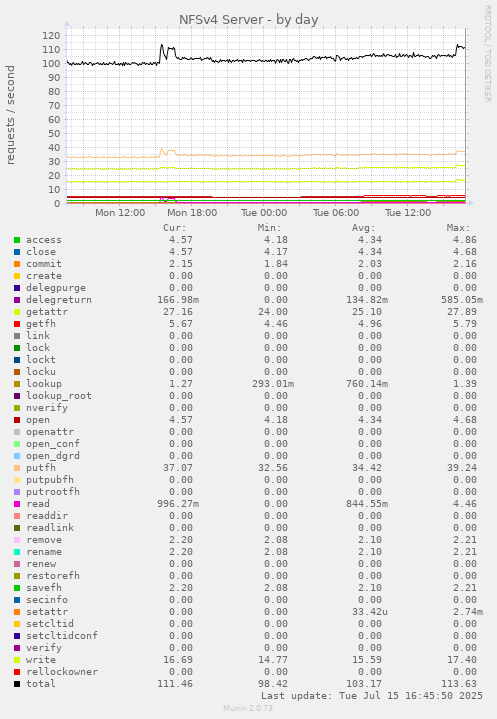The image size is (497, 719).
Task: Click the 50 y-axis tick label
Action: point(54,133)
